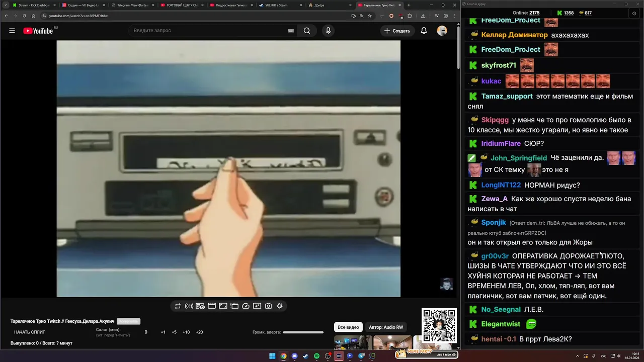
Task: Switch to SULFUR в Steam tab
Action: coord(280,5)
